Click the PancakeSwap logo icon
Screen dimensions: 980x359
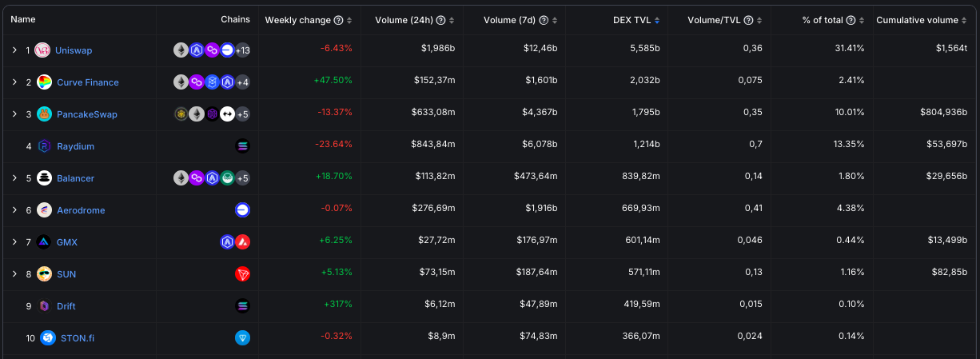tap(44, 114)
